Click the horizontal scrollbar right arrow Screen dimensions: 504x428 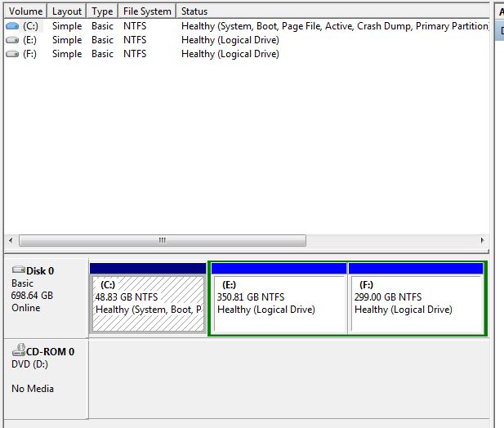(x=483, y=241)
